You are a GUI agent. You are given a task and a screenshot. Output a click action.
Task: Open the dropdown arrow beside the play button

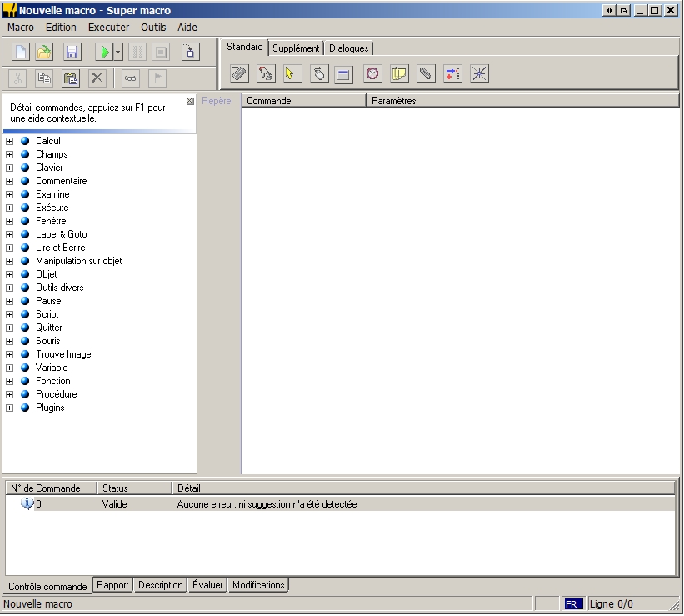(118, 52)
